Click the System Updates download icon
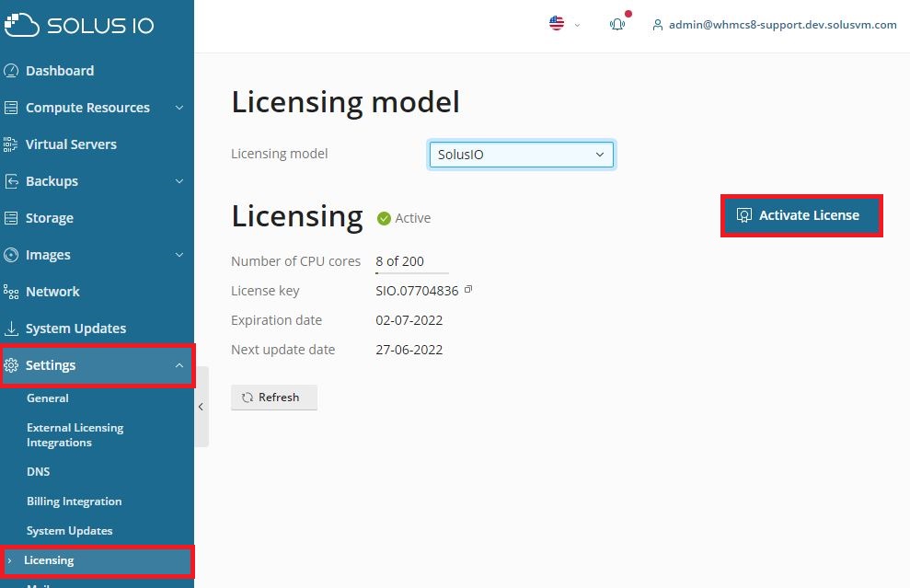Screen dimensions: 910x588 (11, 329)
